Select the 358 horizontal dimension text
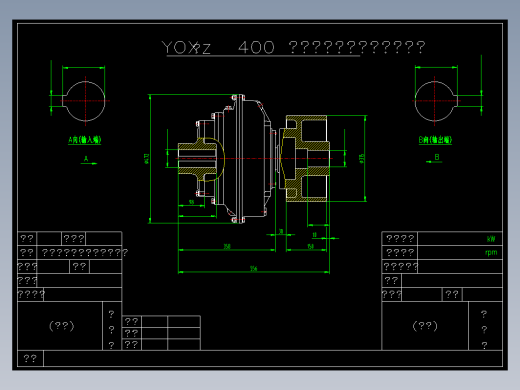This screenshot has width=520, height=390. point(227,247)
